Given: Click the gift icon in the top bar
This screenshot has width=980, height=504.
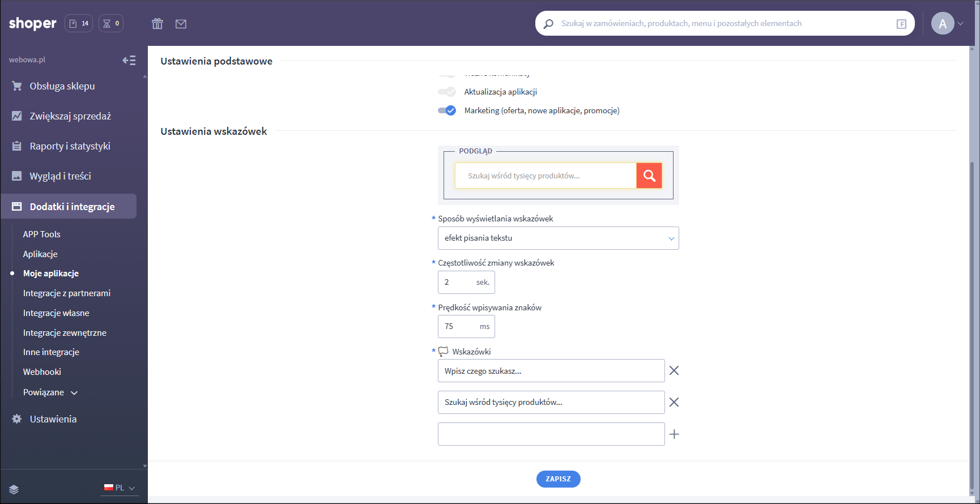Looking at the screenshot, I should click(157, 24).
